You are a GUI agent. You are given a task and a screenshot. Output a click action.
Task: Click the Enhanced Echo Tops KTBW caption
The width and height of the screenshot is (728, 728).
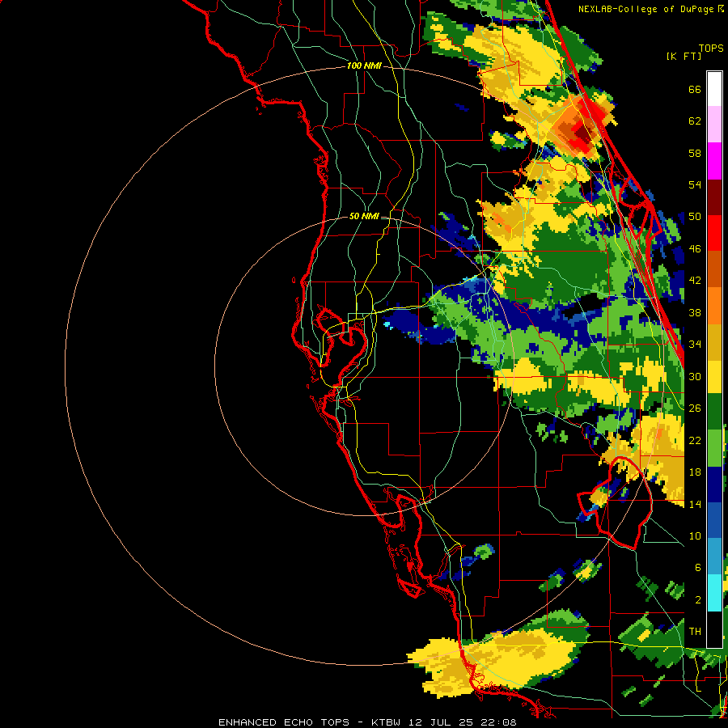(x=367, y=722)
